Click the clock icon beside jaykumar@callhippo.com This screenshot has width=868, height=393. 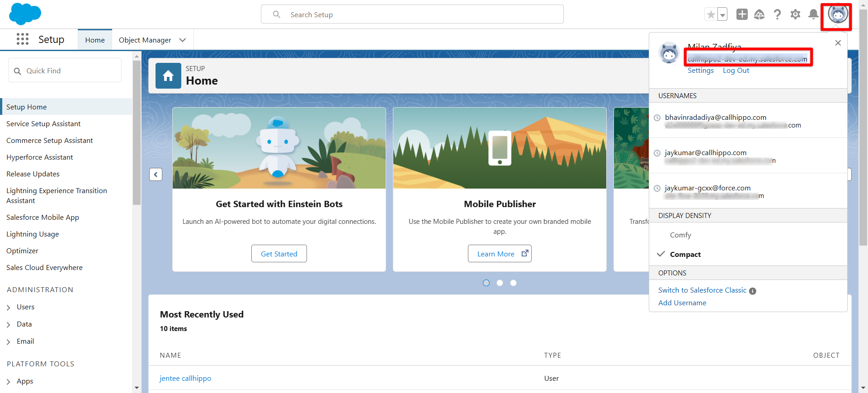point(657,153)
